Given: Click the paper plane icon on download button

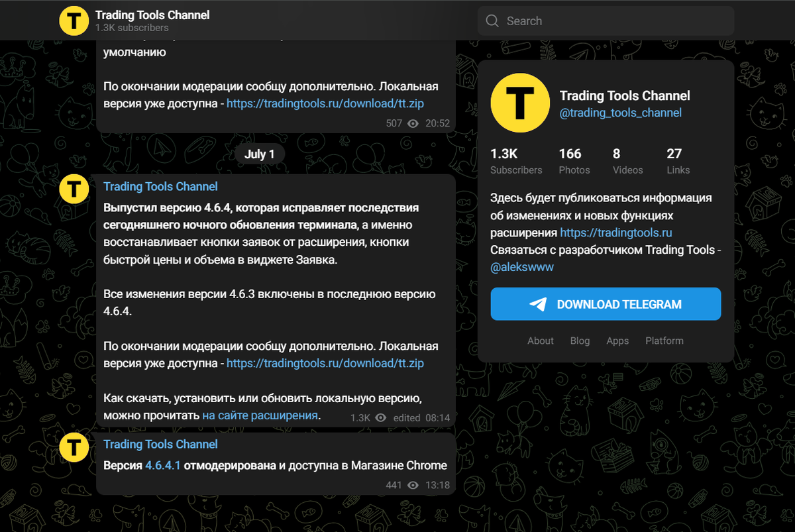Looking at the screenshot, I should [x=538, y=304].
